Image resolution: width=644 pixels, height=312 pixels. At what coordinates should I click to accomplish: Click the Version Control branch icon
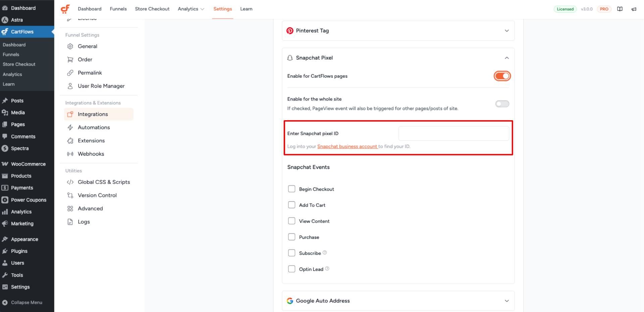pos(70,195)
